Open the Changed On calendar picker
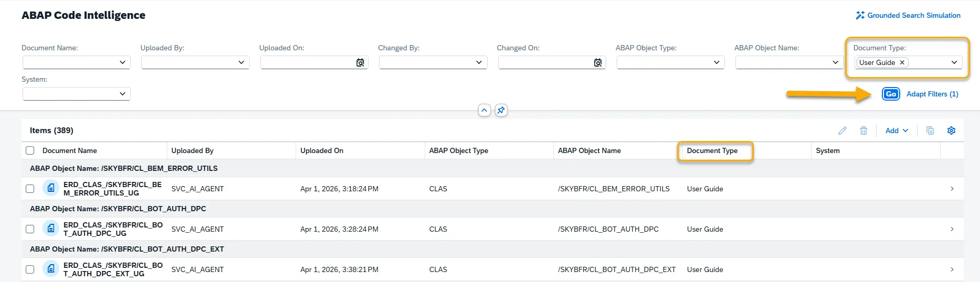 coord(598,62)
